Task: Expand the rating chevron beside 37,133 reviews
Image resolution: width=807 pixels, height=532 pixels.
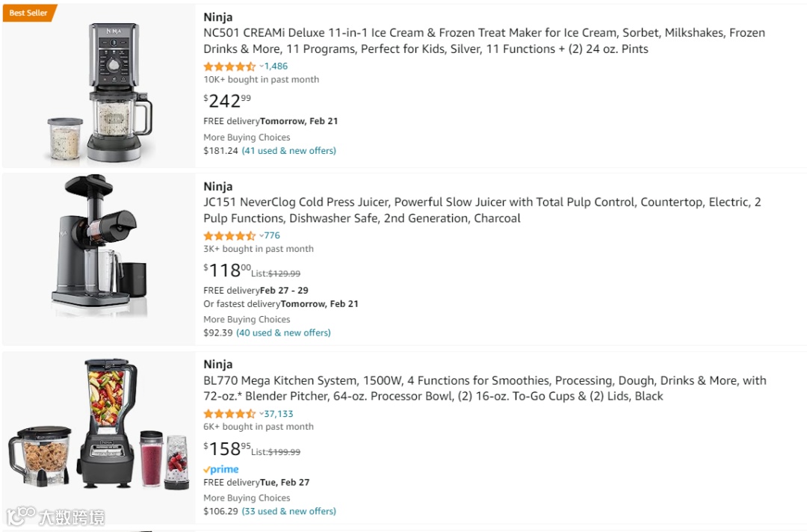Action: 262,414
